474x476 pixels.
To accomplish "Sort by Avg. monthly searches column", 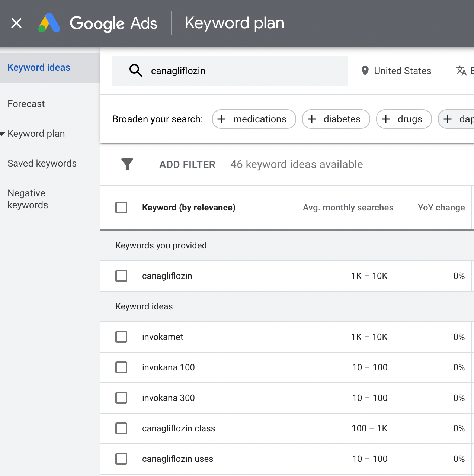I will pyautogui.click(x=348, y=208).
